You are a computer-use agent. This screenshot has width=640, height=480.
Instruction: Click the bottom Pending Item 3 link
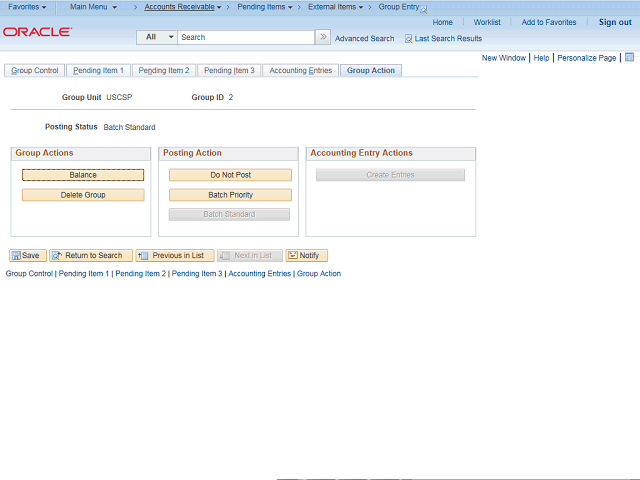(x=197, y=273)
